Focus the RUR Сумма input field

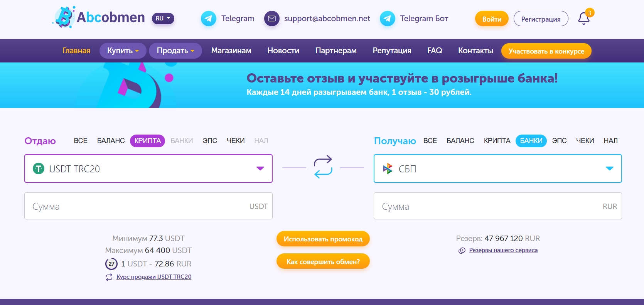coord(498,206)
